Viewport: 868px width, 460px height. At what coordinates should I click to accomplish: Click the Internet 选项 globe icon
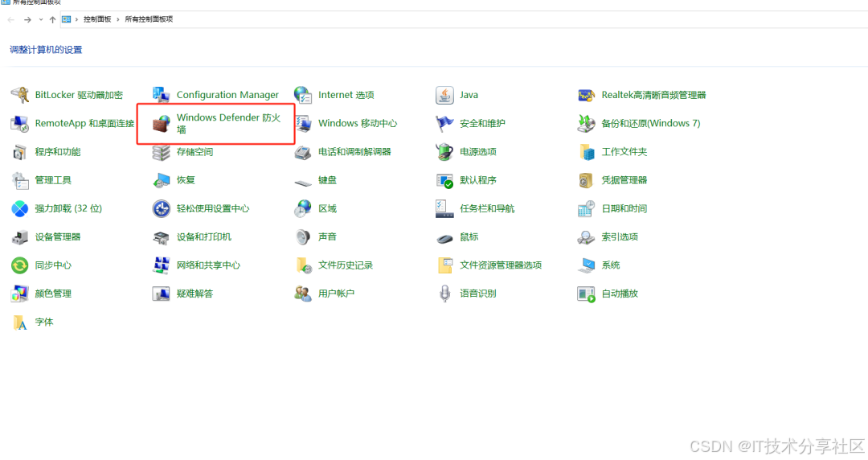click(303, 95)
